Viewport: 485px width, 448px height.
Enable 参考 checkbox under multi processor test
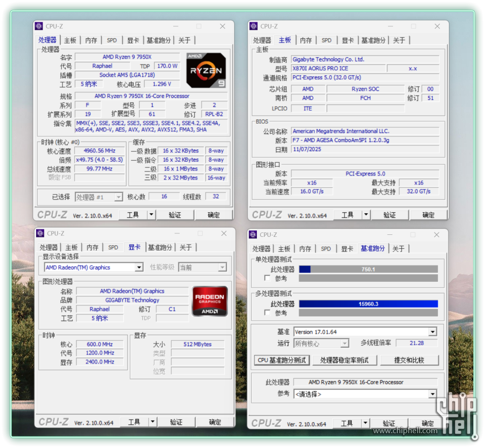point(268,313)
